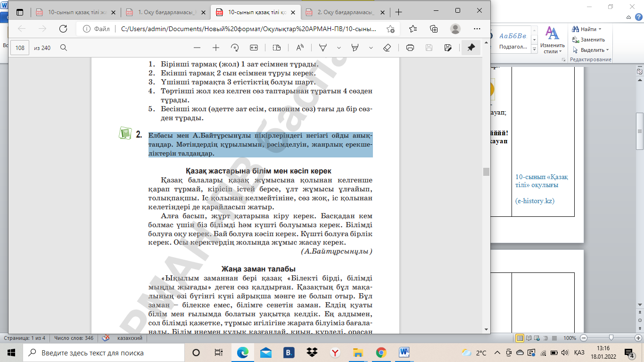
Task: Zoom in the PDF view
Action: [216, 48]
